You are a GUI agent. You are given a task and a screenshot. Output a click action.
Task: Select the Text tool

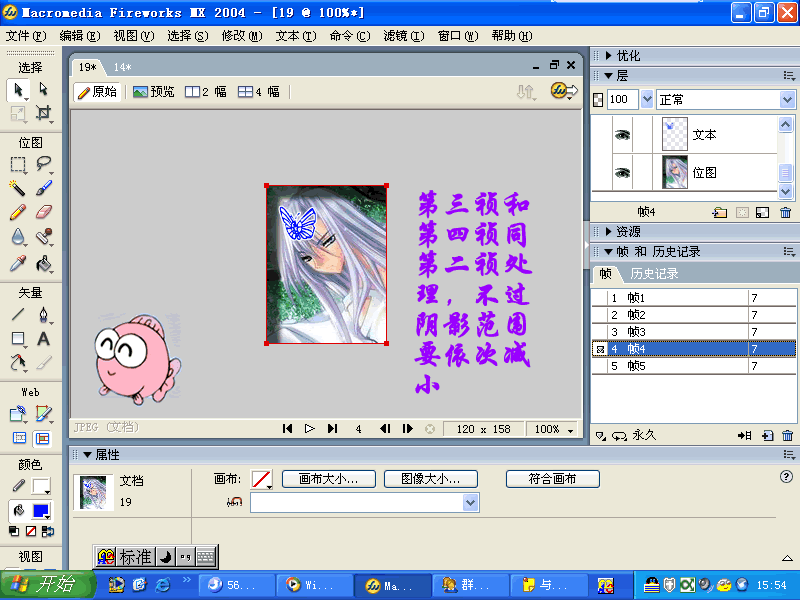click(x=44, y=339)
